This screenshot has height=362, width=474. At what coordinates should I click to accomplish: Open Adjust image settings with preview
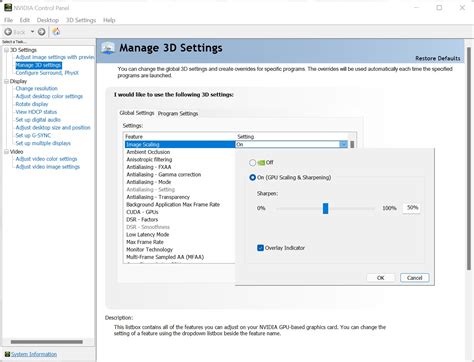point(55,57)
